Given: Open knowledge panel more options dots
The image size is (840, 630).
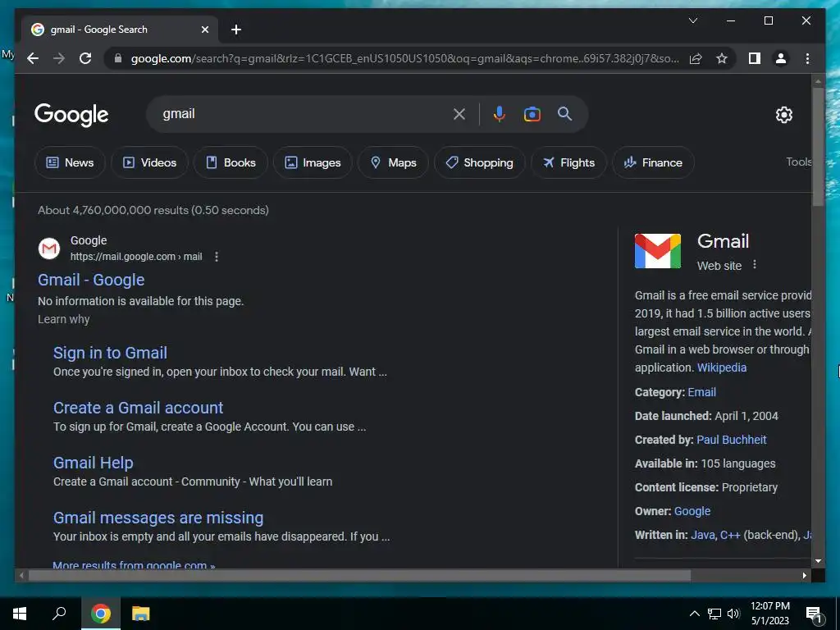Looking at the screenshot, I should click(755, 265).
